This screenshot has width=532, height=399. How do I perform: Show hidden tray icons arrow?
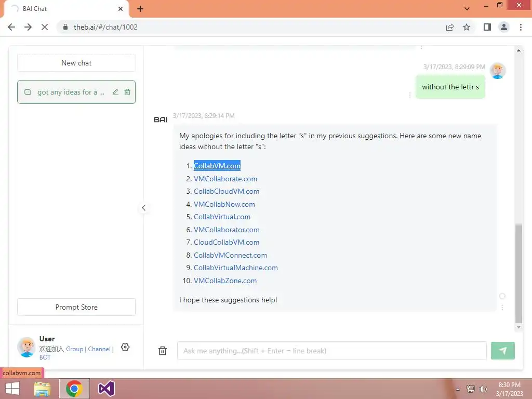(458, 389)
